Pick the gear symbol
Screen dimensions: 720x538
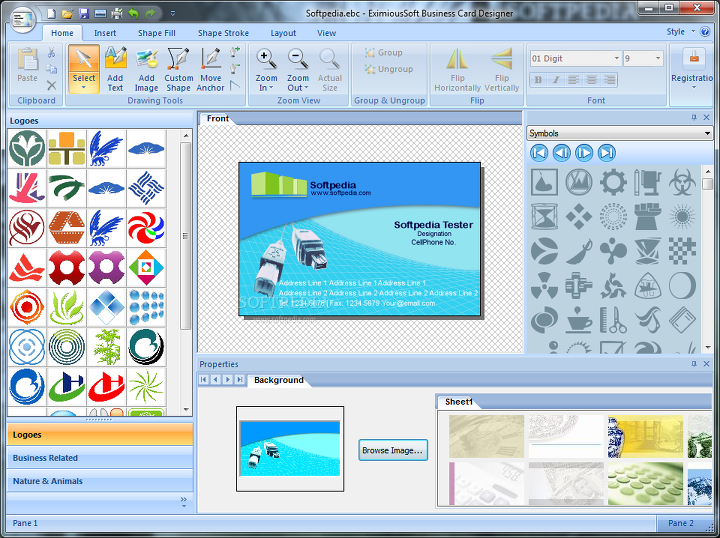pos(613,182)
